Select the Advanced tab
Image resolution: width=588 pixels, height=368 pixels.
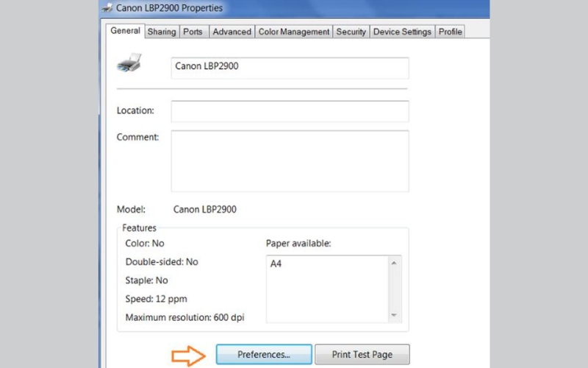tap(232, 32)
